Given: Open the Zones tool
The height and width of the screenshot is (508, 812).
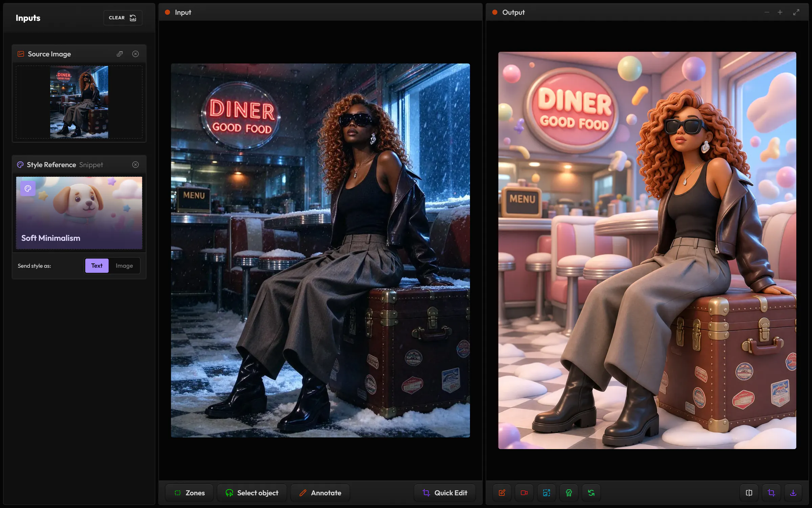Looking at the screenshot, I should point(189,493).
